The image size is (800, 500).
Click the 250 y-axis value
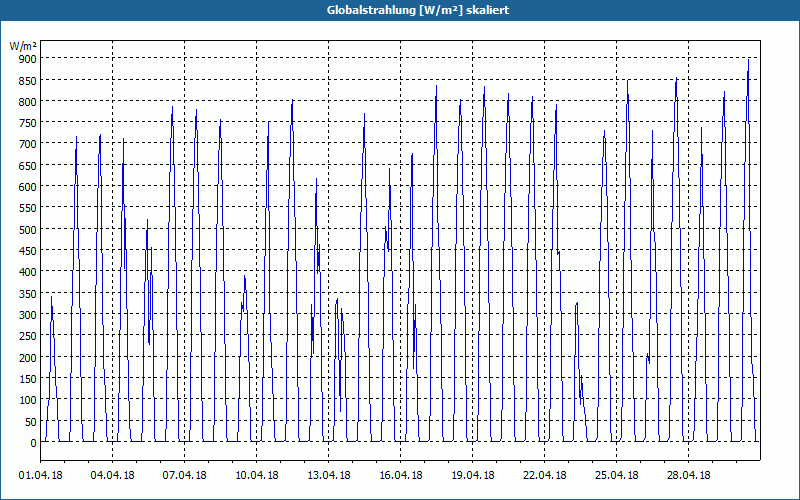point(28,336)
